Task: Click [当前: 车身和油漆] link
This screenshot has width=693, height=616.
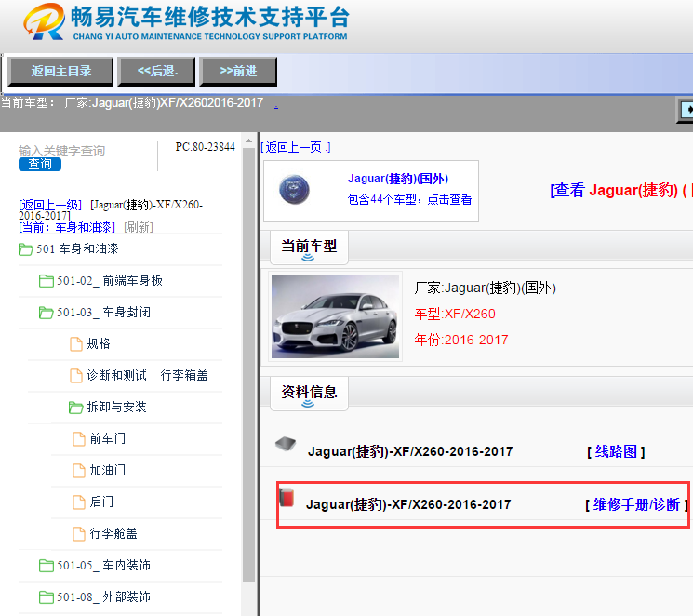Action: (x=67, y=227)
